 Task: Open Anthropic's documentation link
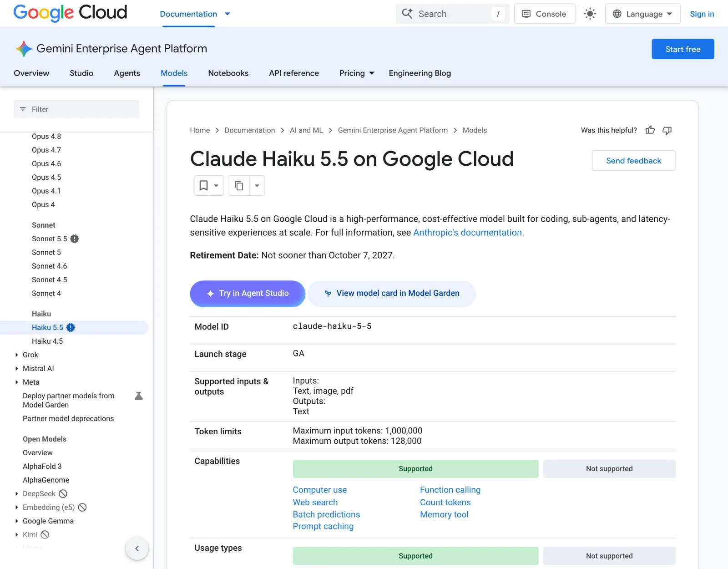[467, 233]
